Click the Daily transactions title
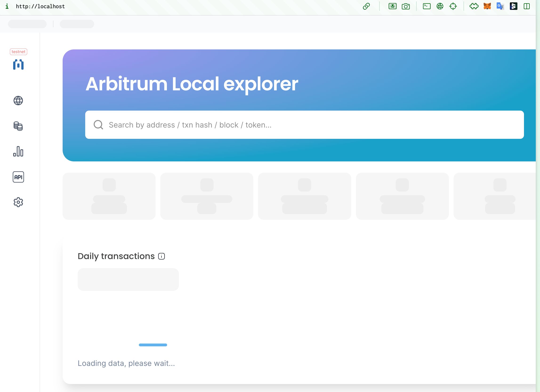Viewport: 540px width, 392px height. (x=116, y=256)
